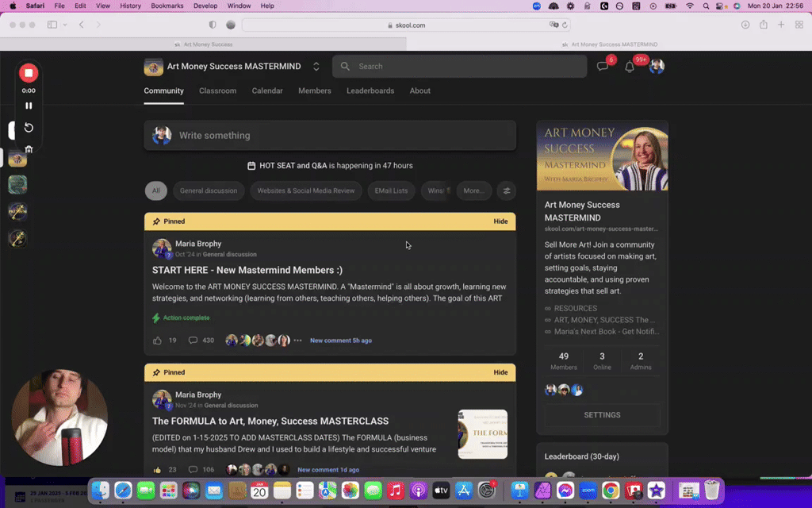Open the Develop menu

[x=205, y=6]
